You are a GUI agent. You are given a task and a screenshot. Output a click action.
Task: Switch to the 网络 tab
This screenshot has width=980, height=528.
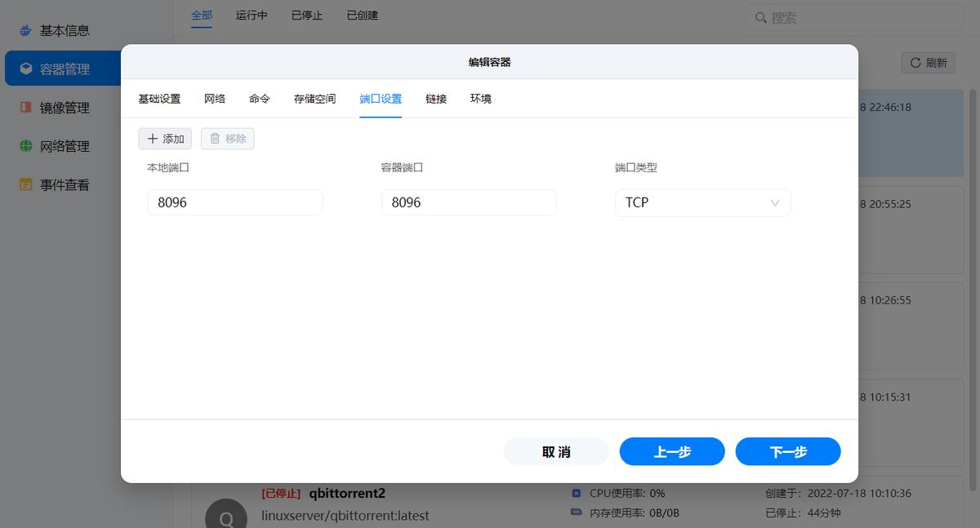(x=214, y=98)
